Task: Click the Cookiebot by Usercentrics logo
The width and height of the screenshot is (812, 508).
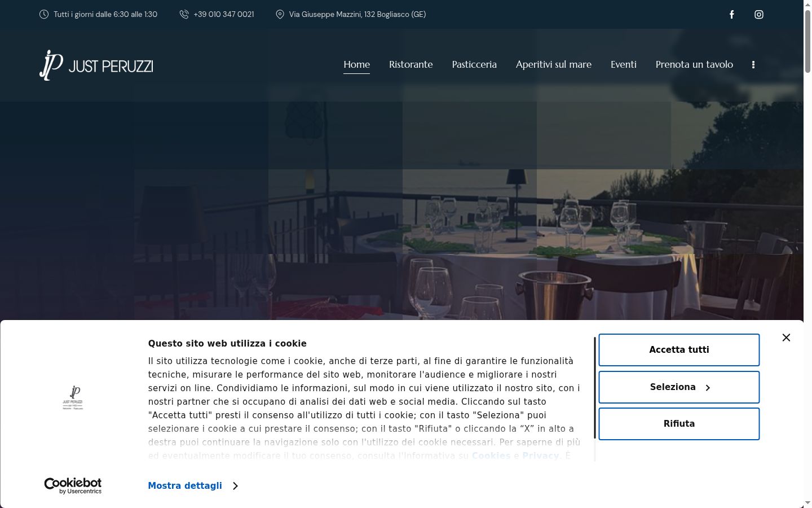Action: [x=73, y=486]
